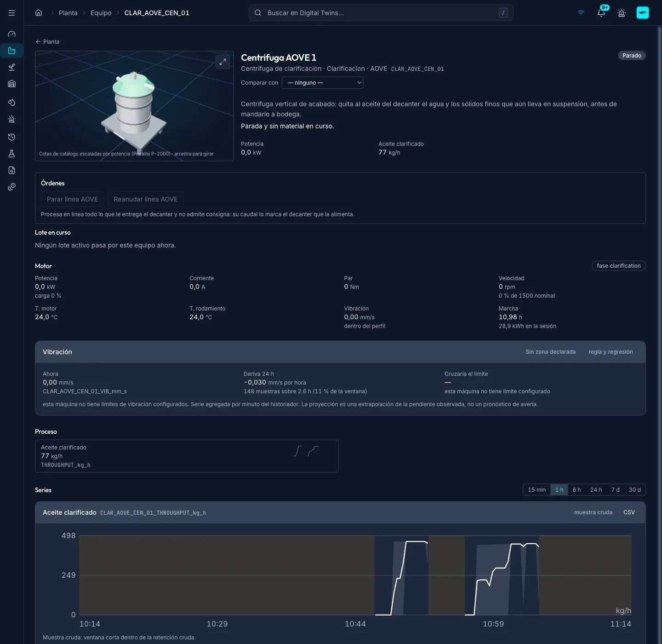This screenshot has width=662, height=644.
Task: Click the 'Sin zona declarada' label
Action: coord(550,352)
